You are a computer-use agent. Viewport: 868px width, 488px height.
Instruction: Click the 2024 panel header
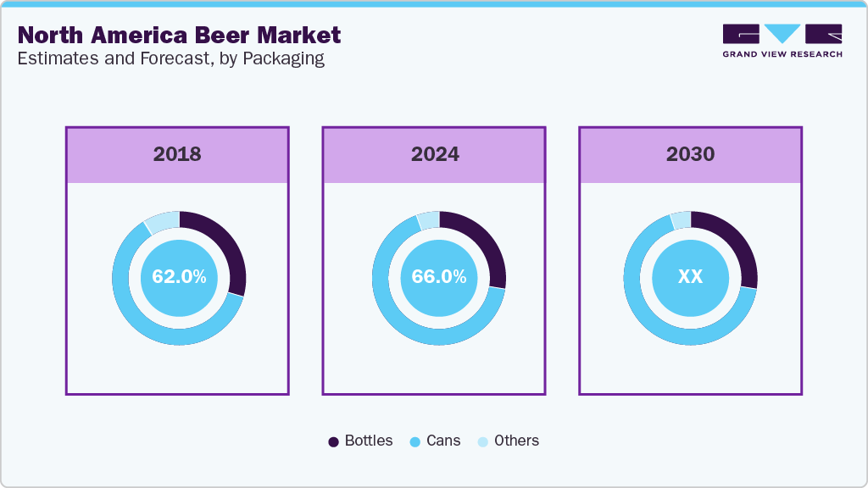coord(435,154)
